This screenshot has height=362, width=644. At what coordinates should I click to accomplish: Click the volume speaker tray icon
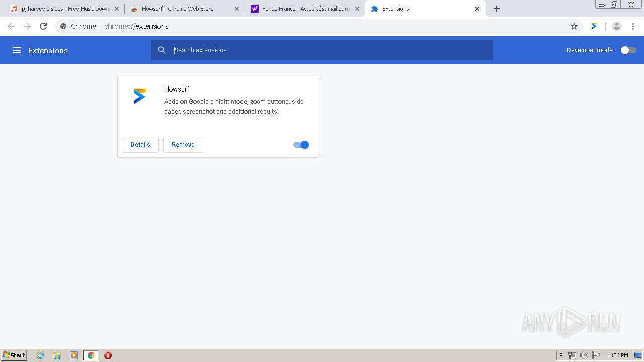pyautogui.click(x=584, y=355)
